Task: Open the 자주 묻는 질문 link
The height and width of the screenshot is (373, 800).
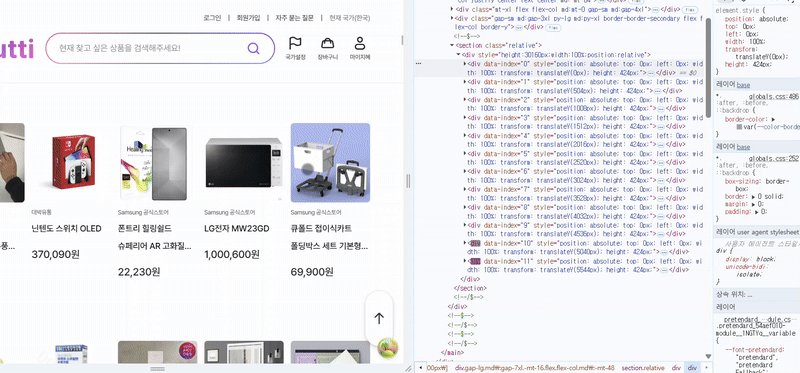Action: [295, 18]
